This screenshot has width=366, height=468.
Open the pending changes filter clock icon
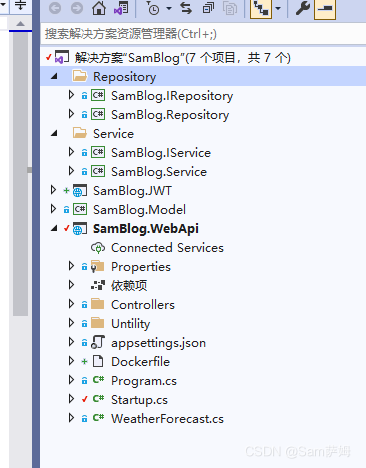point(153,8)
